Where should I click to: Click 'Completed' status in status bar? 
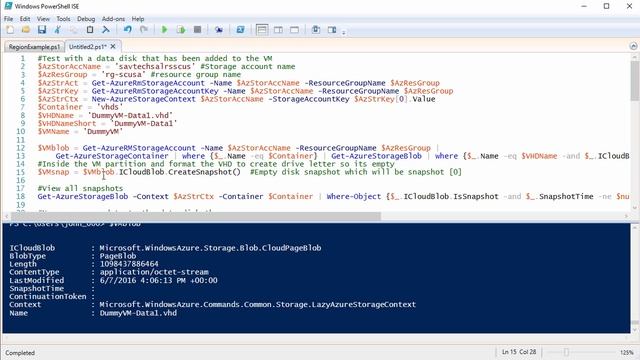coord(20,353)
